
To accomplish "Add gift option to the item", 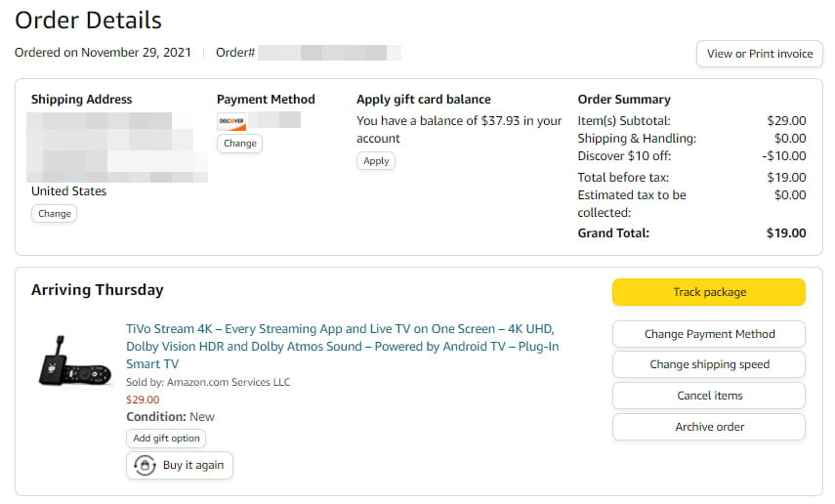I will click(x=166, y=439).
